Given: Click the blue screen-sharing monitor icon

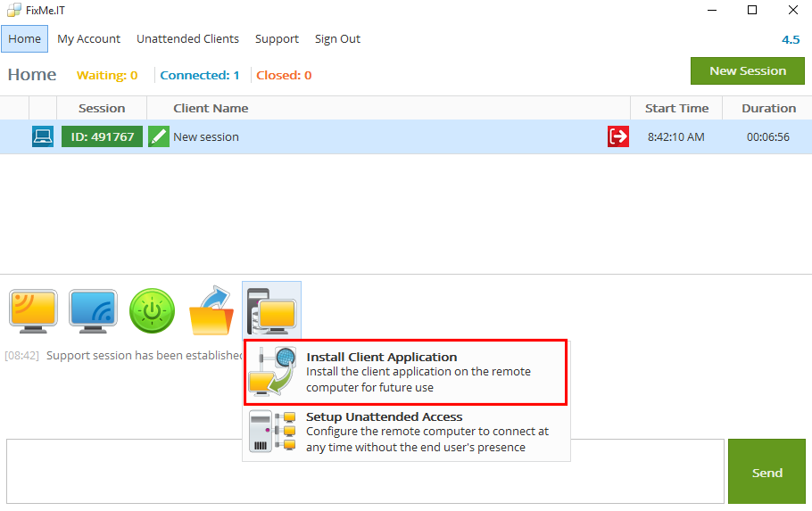Looking at the screenshot, I should coord(93,311).
